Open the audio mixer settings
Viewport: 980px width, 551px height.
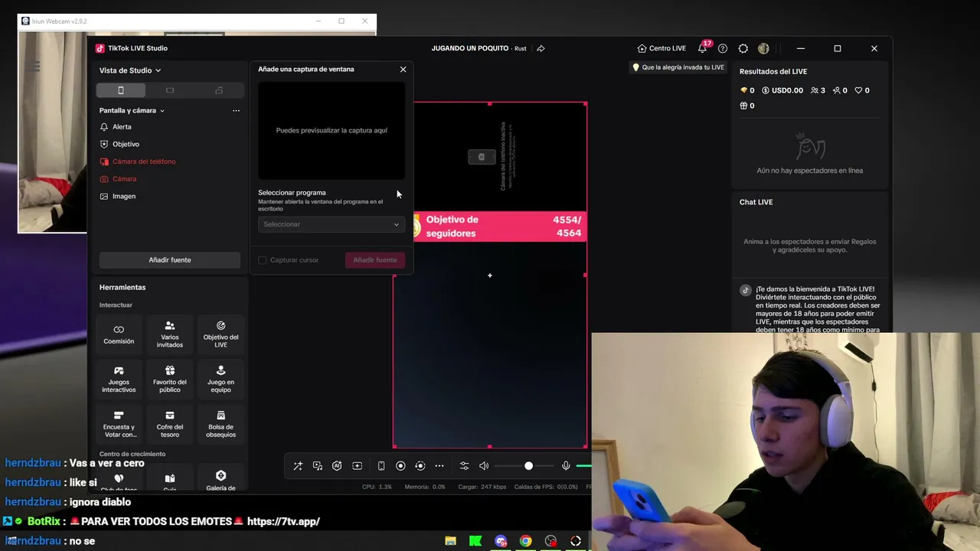[x=464, y=466]
